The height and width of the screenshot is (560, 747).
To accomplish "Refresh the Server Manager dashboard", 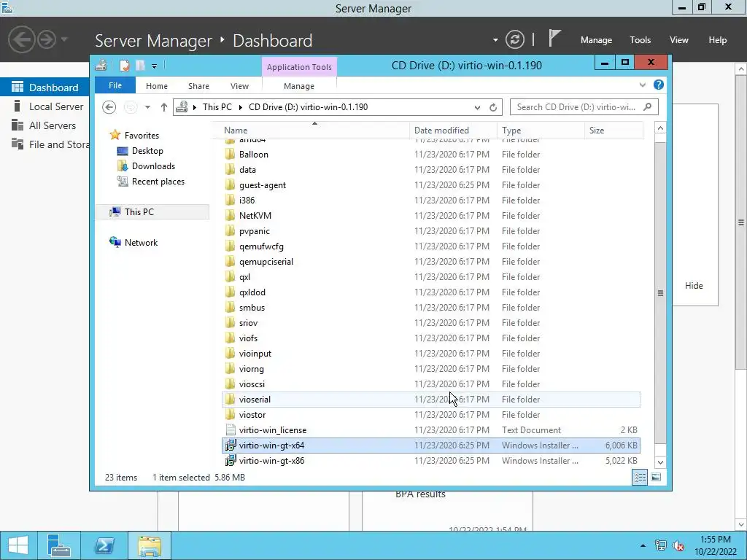I will pos(515,39).
